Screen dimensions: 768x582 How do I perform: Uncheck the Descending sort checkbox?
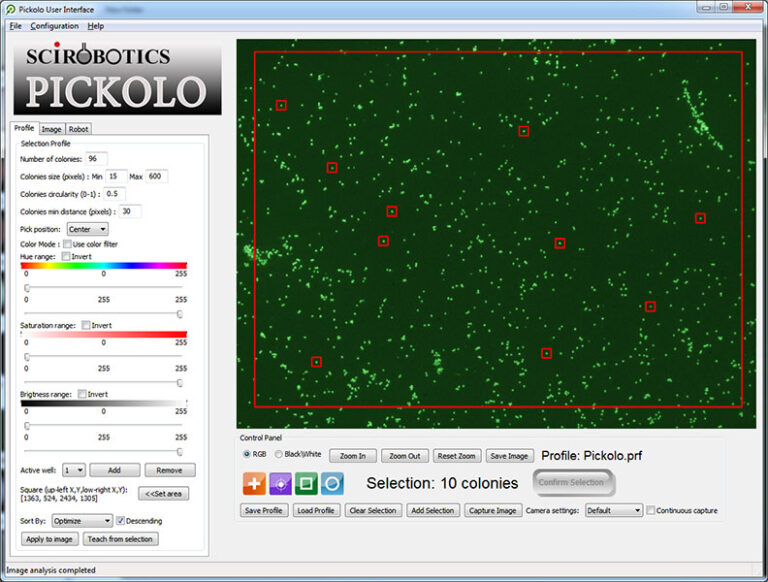click(121, 521)
